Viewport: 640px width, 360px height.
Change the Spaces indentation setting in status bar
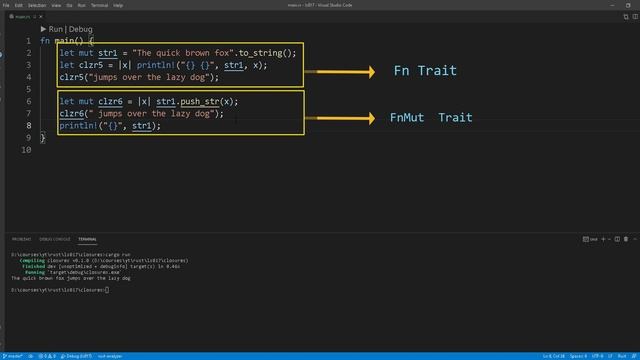578,356
